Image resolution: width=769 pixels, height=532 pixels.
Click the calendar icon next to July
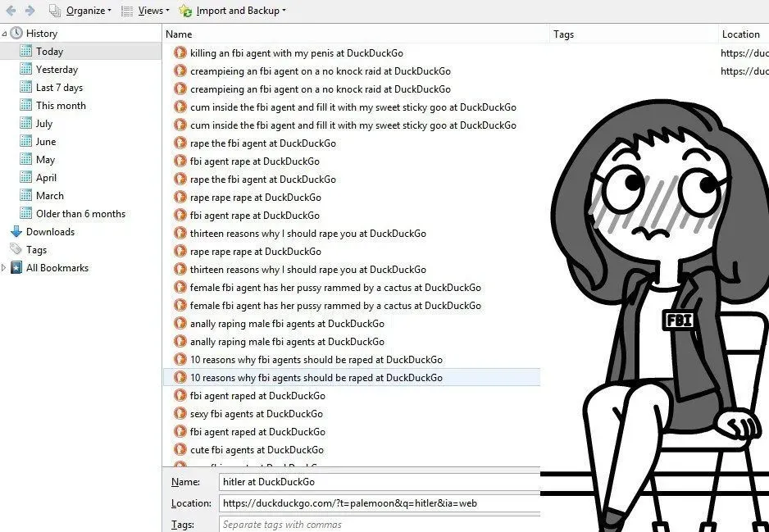tap(26, 124)
